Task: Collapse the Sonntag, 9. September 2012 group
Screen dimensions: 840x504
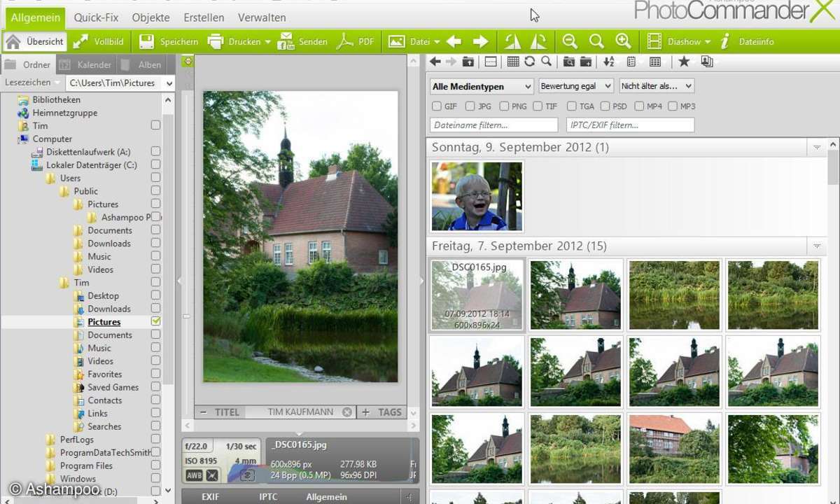Action: coord(816,148)
